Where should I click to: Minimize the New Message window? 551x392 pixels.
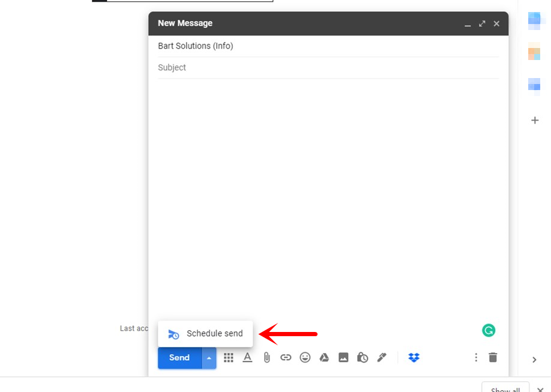468,24
